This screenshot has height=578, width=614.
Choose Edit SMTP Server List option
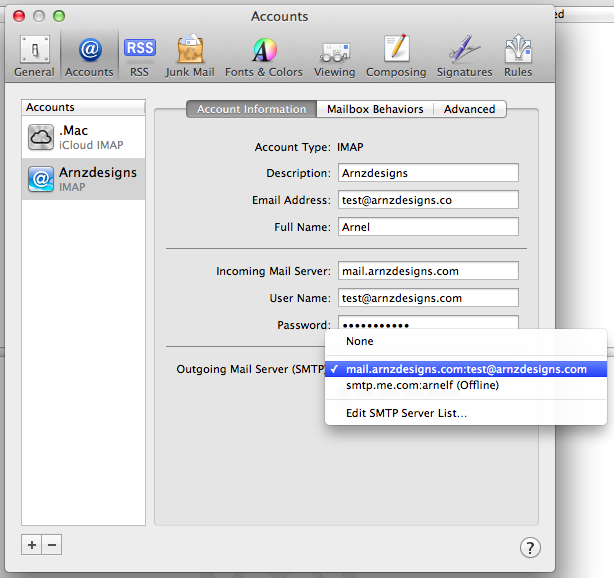(406, 413)
